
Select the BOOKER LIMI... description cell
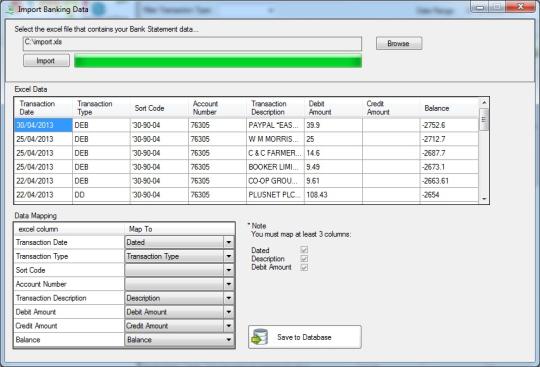(x=275, y=167)
